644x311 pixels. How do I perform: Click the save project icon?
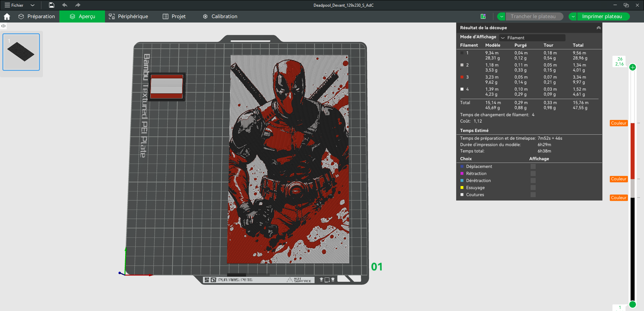(51, 5)
